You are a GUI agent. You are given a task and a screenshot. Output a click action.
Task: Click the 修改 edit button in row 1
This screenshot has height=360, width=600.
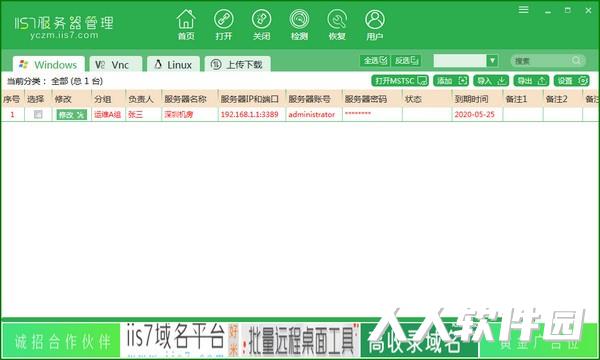pos(72,114)
